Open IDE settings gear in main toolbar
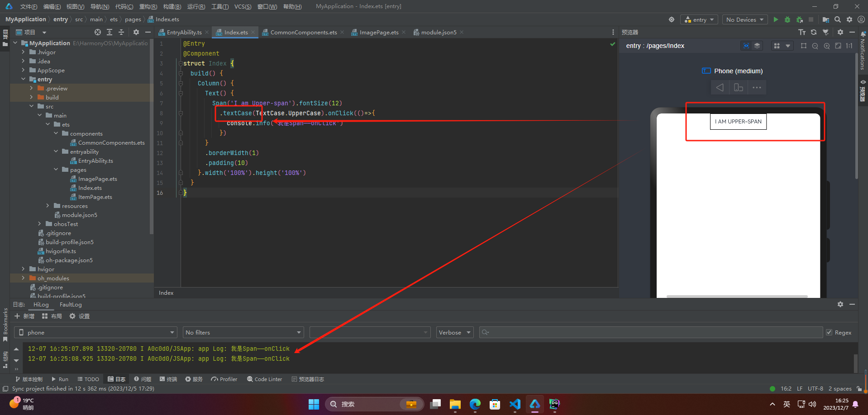The width and height of the screenshot is (868, 415). (849, 19)
